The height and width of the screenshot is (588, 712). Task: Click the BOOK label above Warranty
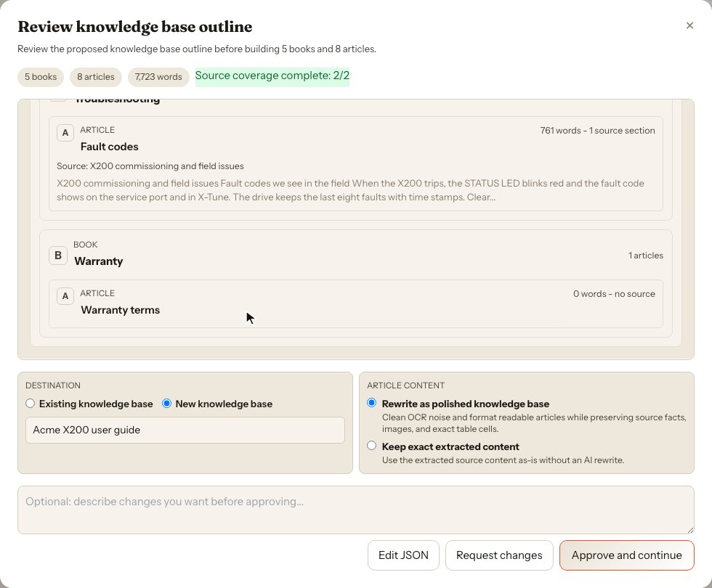[86, 245]
